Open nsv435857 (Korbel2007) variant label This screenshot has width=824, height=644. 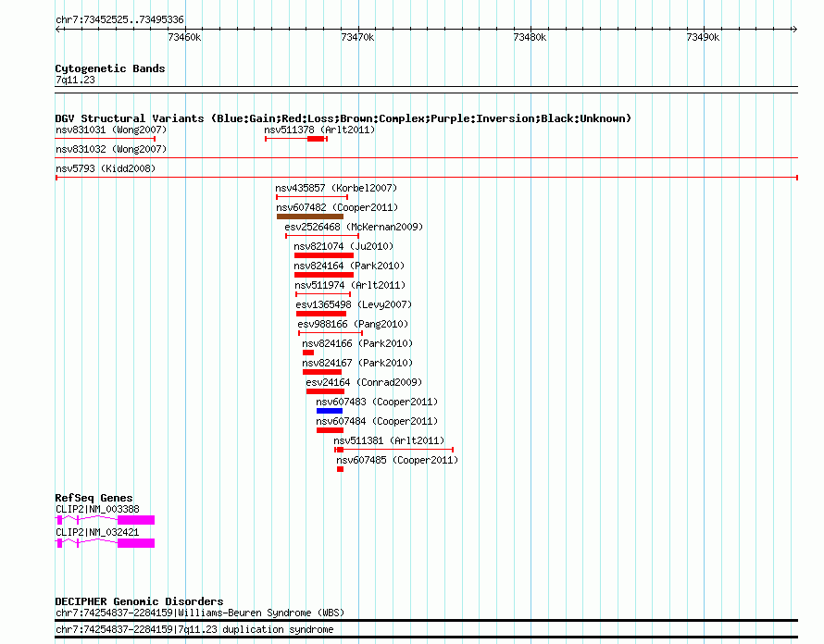[x=336, y=188]
